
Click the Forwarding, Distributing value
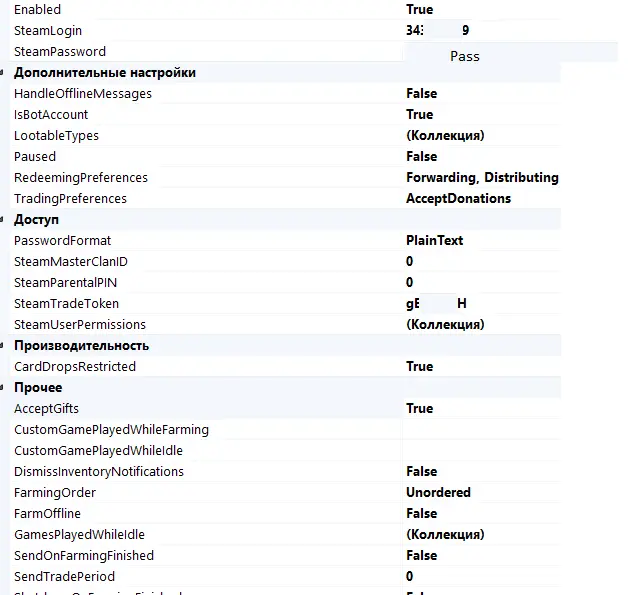coord(482,178)
